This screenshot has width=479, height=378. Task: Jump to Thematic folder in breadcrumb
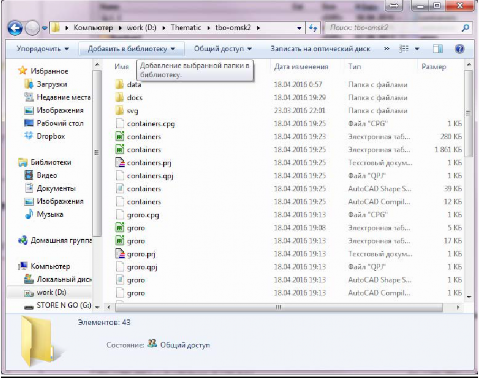(186, 28)
